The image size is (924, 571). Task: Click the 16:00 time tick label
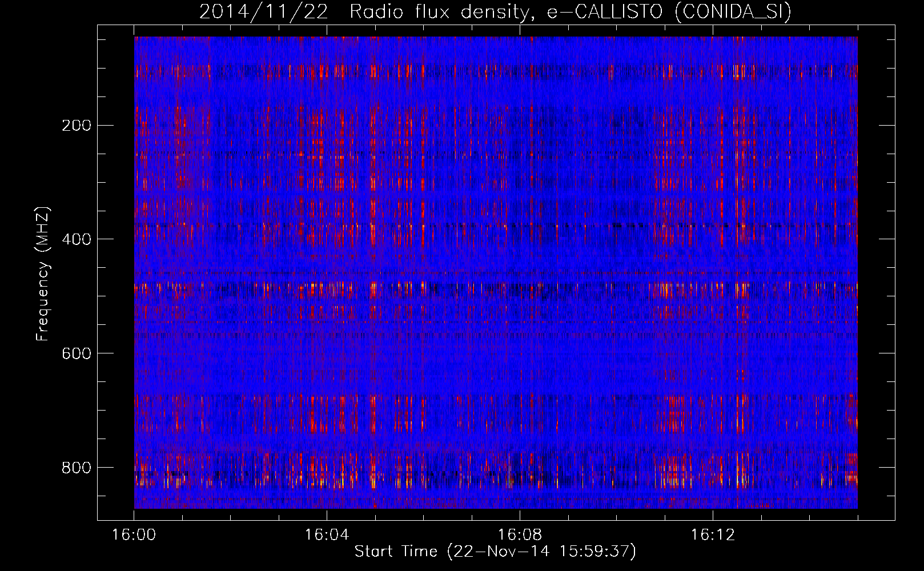click(x=134, y=535)
